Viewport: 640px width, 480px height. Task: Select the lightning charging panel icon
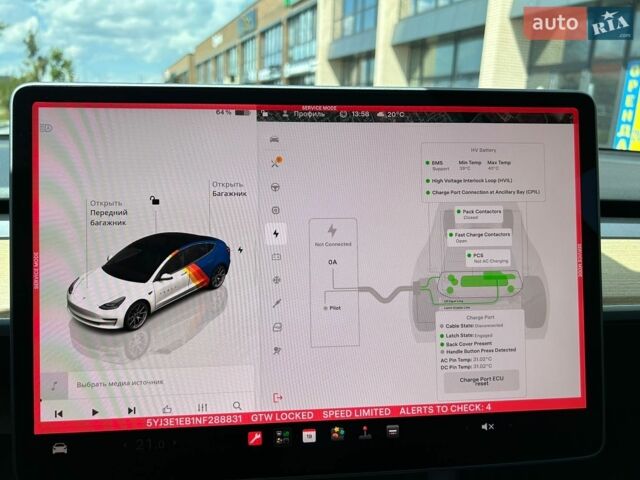[276, 234]
